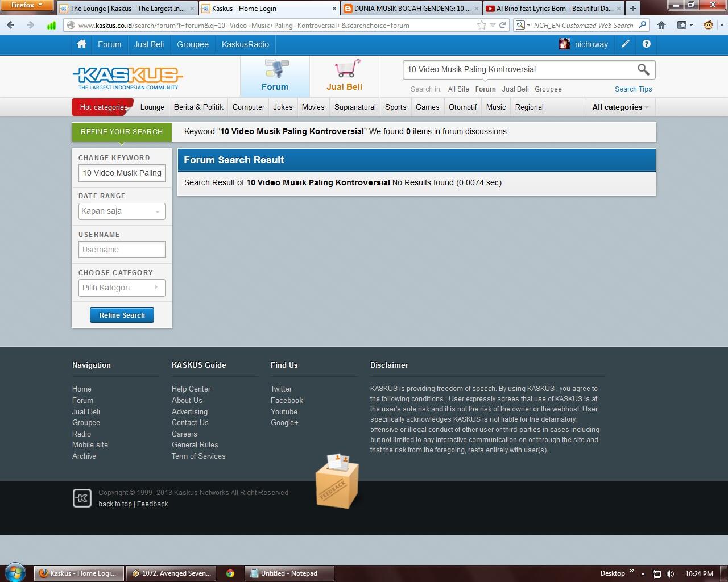Open nichoway profile avatar
The image size is (728, 582).
(x=564, y=44)
